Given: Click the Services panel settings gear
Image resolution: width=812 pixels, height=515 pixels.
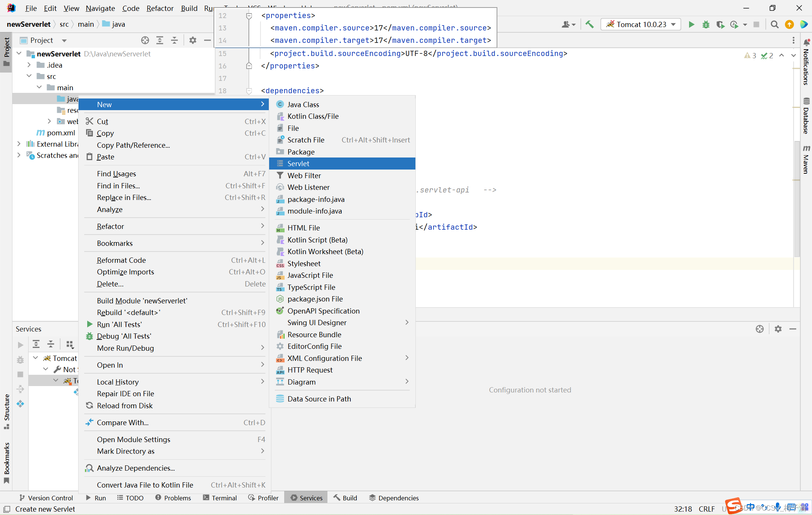Looking at the screenshot, I should pos(778,329).
